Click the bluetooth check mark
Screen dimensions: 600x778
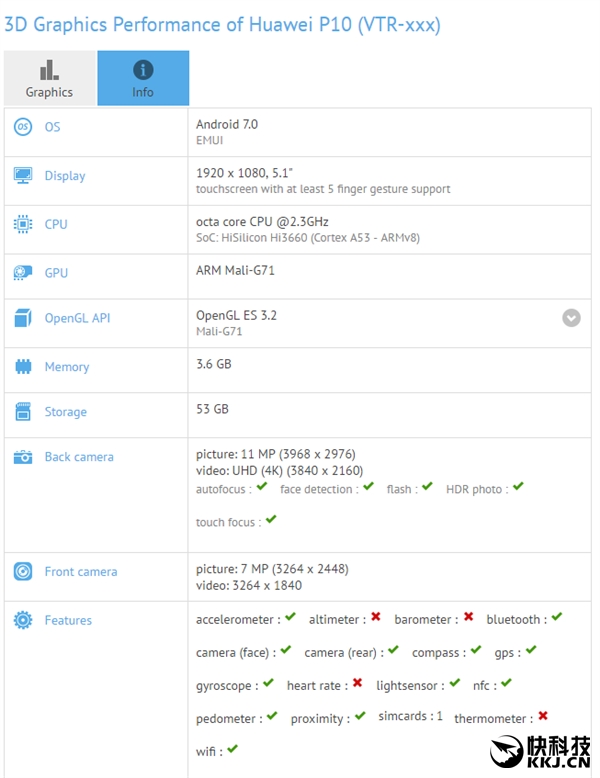click(x=557, y=617)
